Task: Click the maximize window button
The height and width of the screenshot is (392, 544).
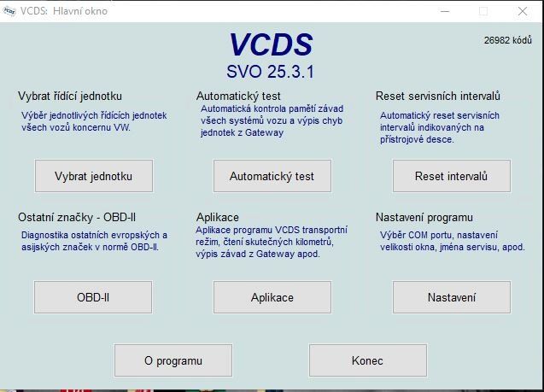Action: coord(483,11)
